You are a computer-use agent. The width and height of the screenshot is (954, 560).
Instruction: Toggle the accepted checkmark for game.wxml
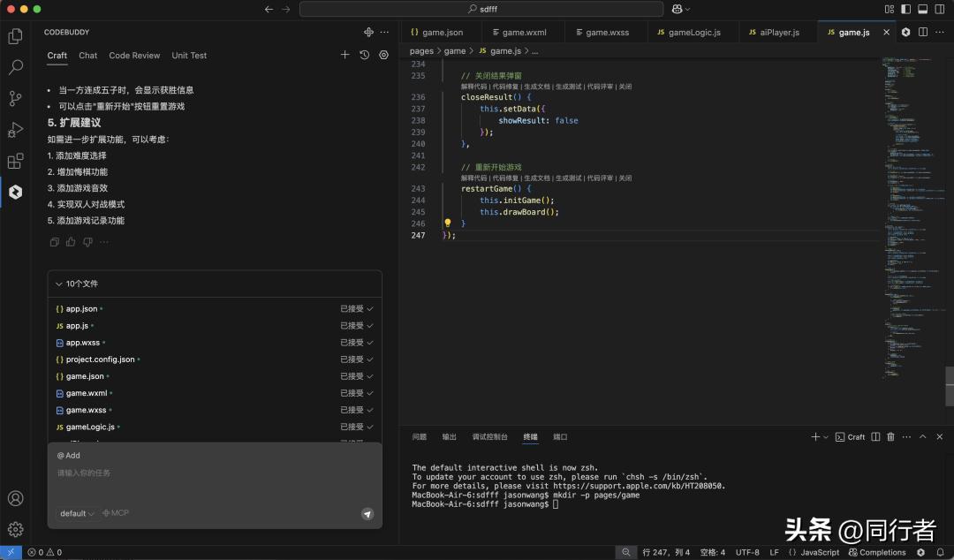(371, 392)
